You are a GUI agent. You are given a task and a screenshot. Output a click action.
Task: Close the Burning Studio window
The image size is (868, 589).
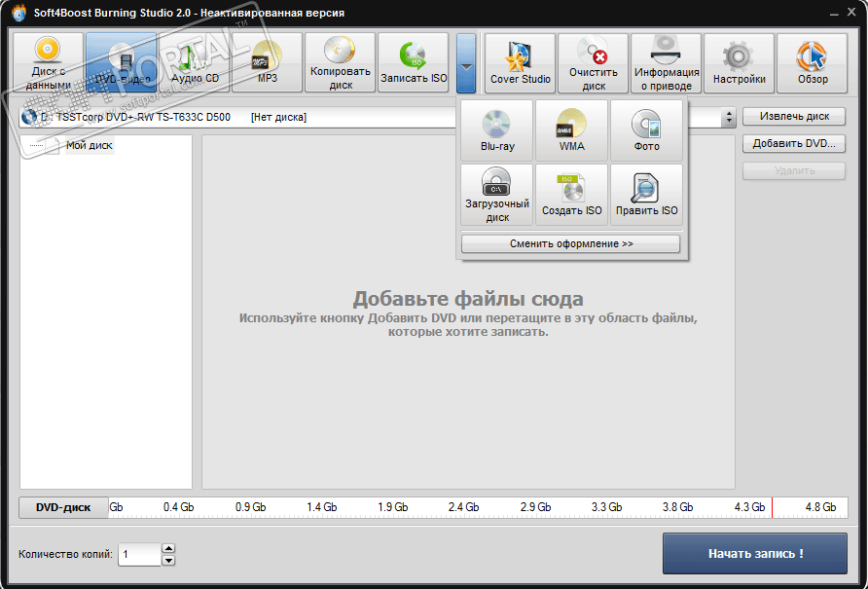[x=851, y=12]
